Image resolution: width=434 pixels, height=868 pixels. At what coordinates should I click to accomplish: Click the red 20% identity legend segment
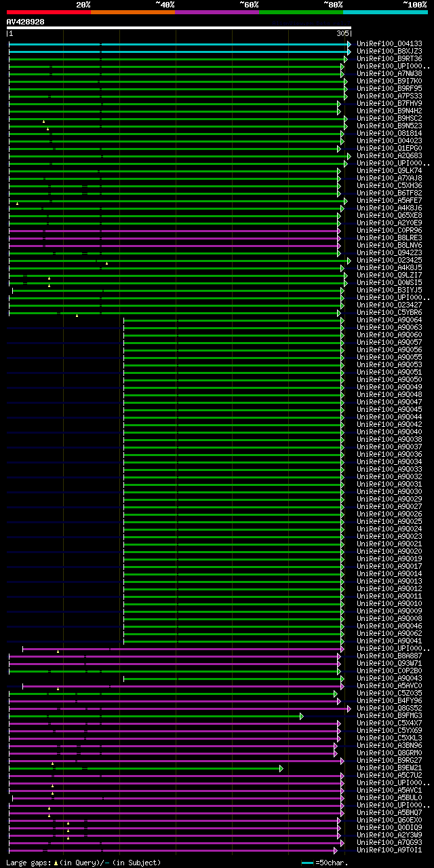49,12
